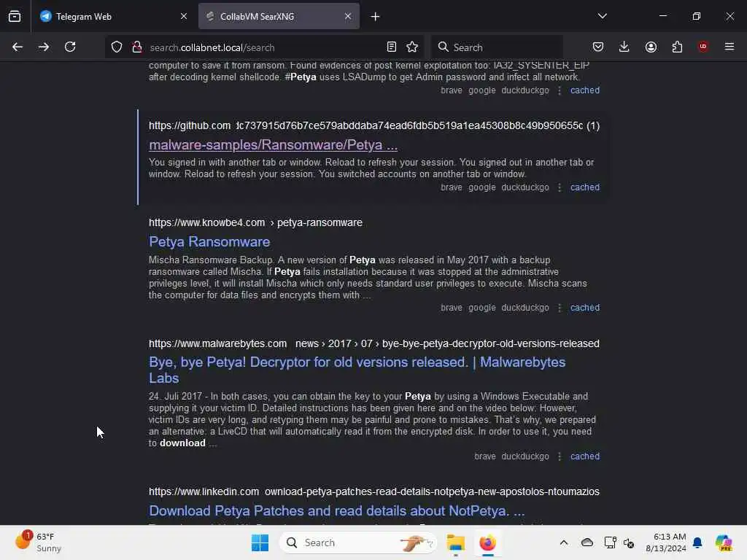Open cached link of the Malwarebytes result
This screenshot has width=747, height=560.
click(585, 456)
